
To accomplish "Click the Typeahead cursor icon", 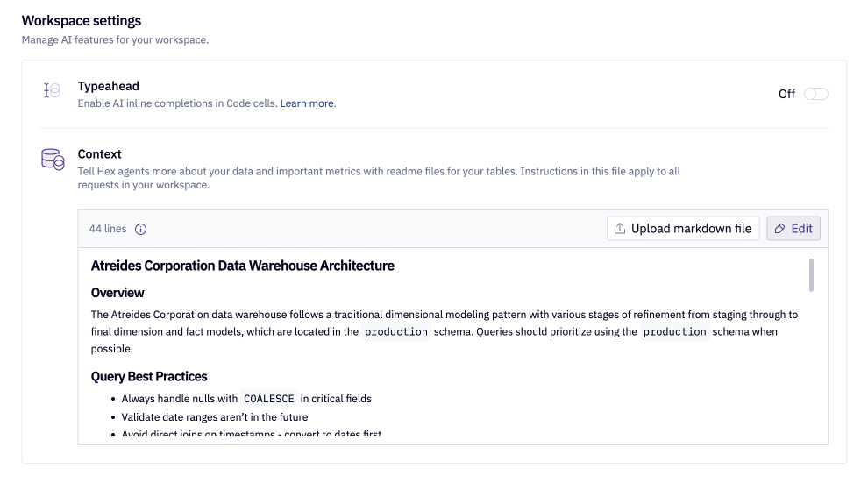I will point(52,90).
